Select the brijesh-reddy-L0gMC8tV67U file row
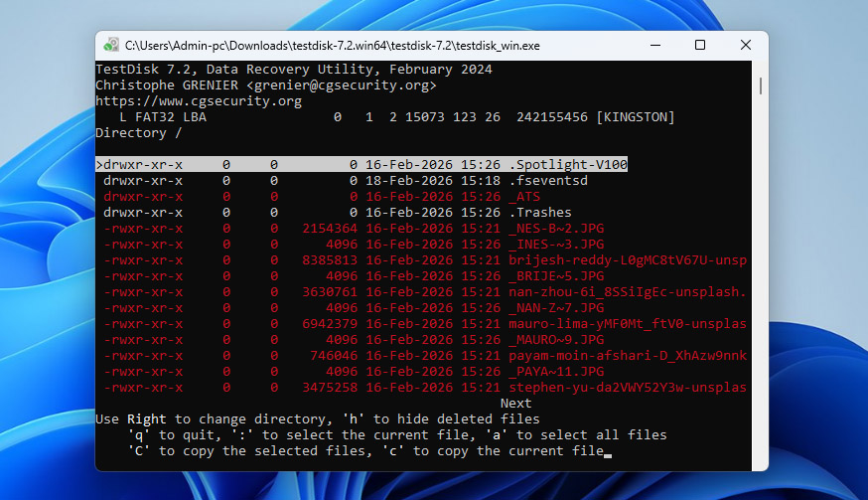Screen dimensions: 868x500 pyautogui.click(x=425, y=260)
